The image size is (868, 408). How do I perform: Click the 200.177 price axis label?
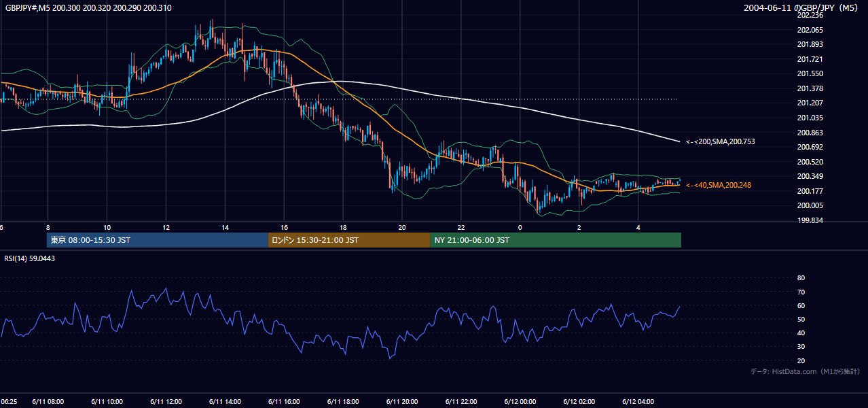pyautogui.click(x=810, y=191)
